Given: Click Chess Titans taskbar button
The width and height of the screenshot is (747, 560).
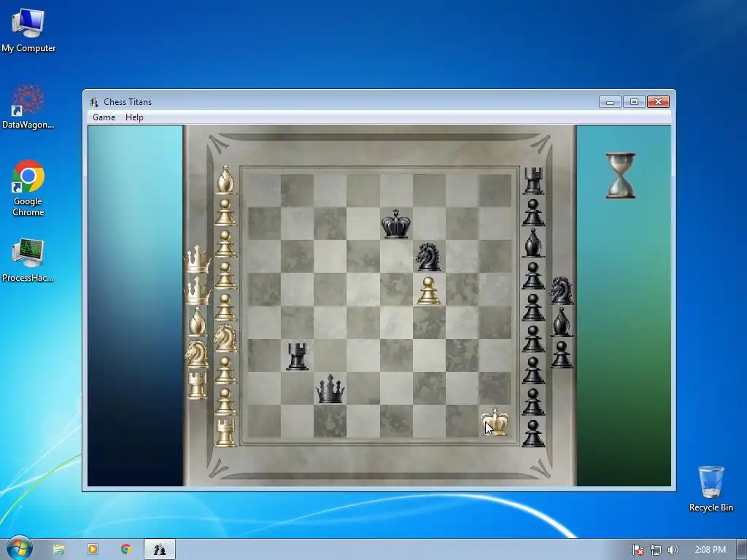Looking at the screenshot, I should [x=160, y=550].
